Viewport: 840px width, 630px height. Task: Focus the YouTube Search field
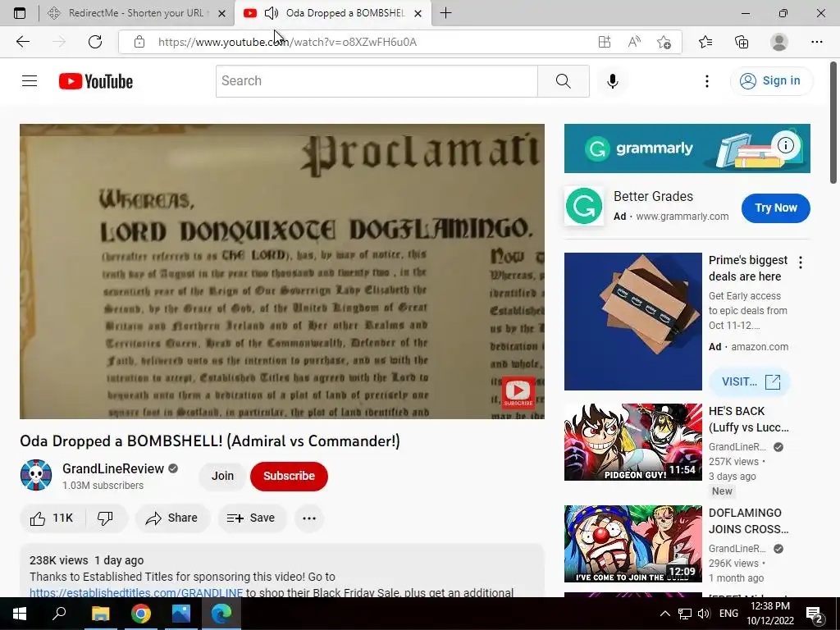[377, 81]
